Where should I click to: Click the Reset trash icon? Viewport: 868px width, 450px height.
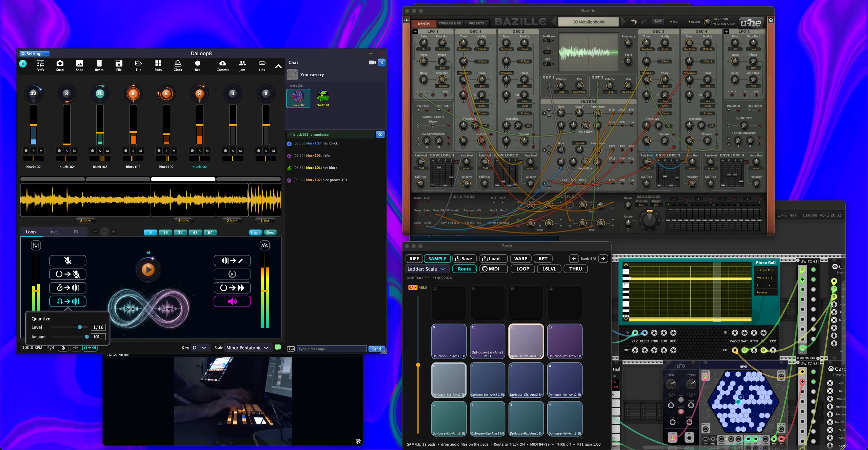pyautogui.click(x=99, y=65)
